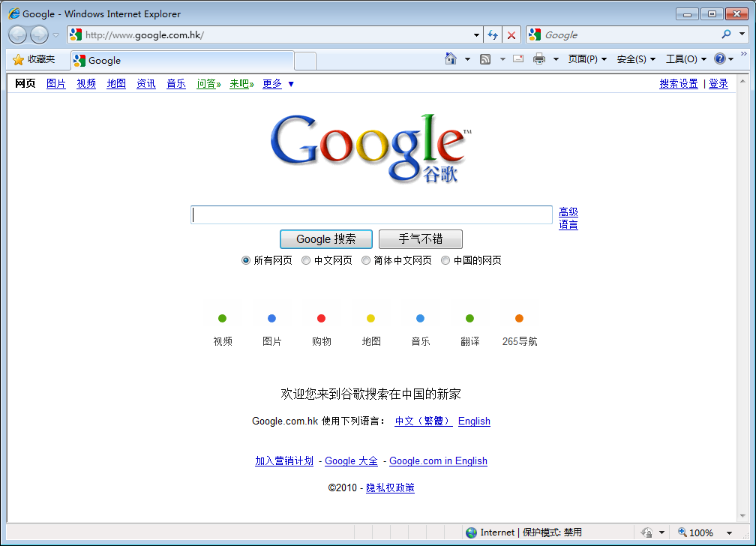Click the Home icon in command bar
The image size is (756, 546).
(x=450, y=59)
